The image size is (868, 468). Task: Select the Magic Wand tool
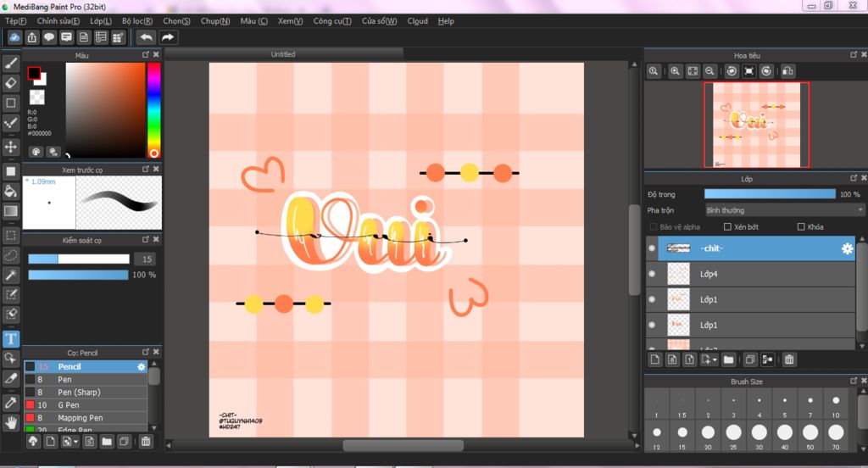point(10,275)
